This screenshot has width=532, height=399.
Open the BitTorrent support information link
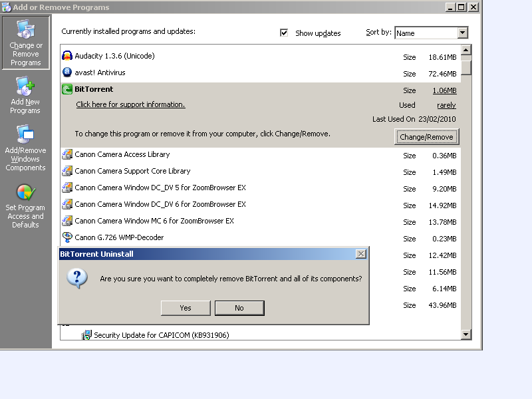130,104
